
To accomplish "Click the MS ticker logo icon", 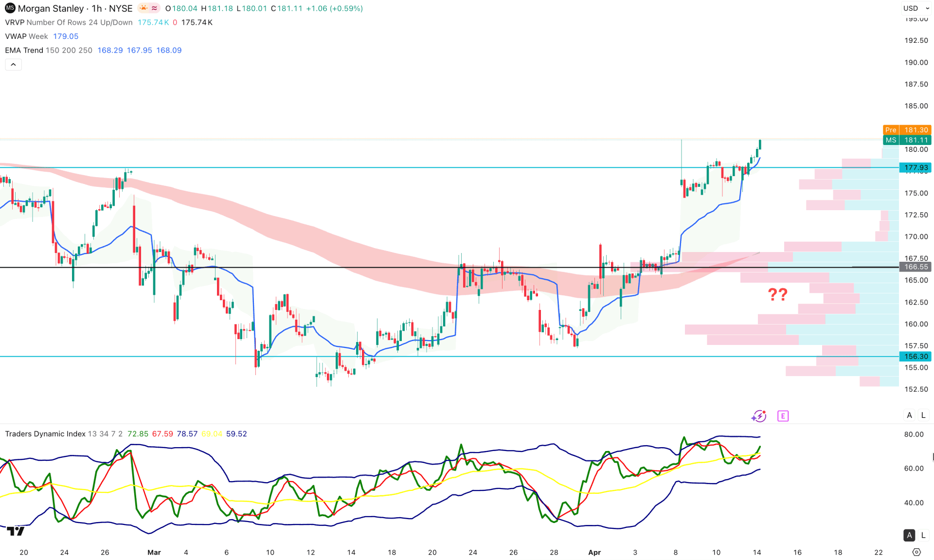I will pyautogui.click(x=9, y=8).
